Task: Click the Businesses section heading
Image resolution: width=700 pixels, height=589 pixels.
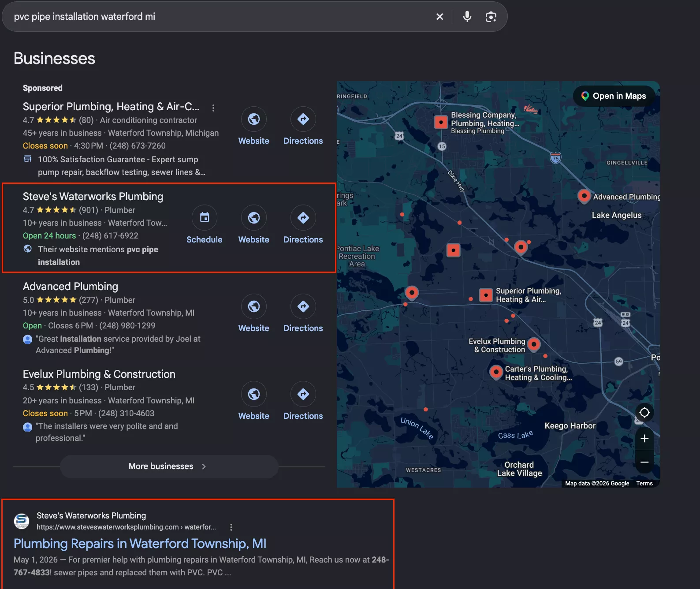Action: point(54,59)
